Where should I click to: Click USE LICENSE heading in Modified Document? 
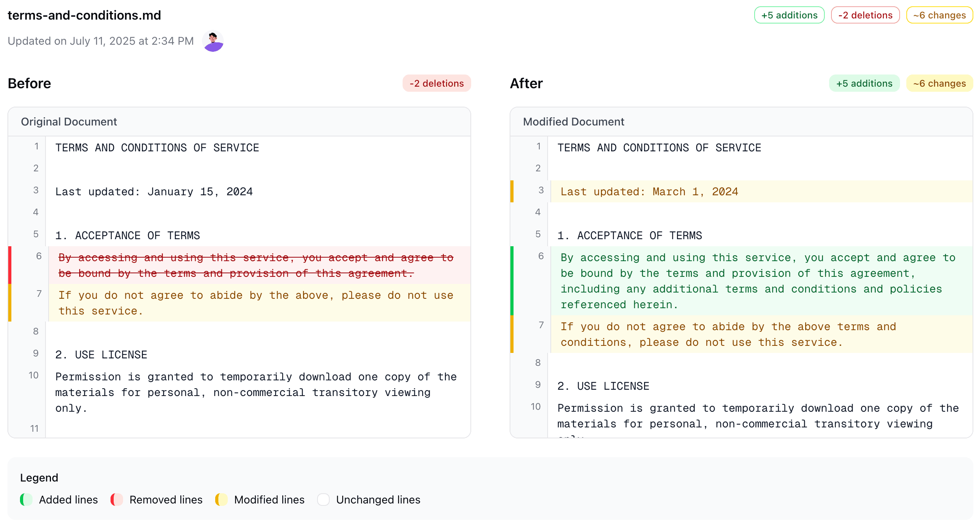coord(603,386)
